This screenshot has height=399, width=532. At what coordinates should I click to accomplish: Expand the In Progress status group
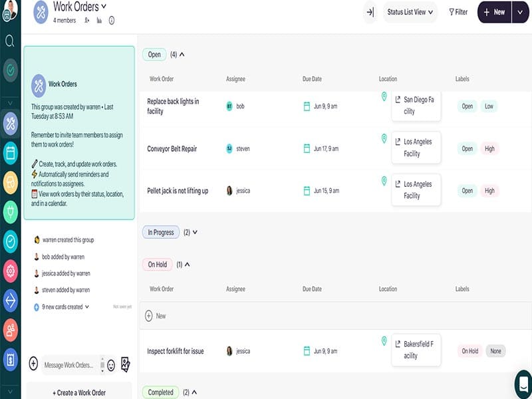[x=195, y=233]
